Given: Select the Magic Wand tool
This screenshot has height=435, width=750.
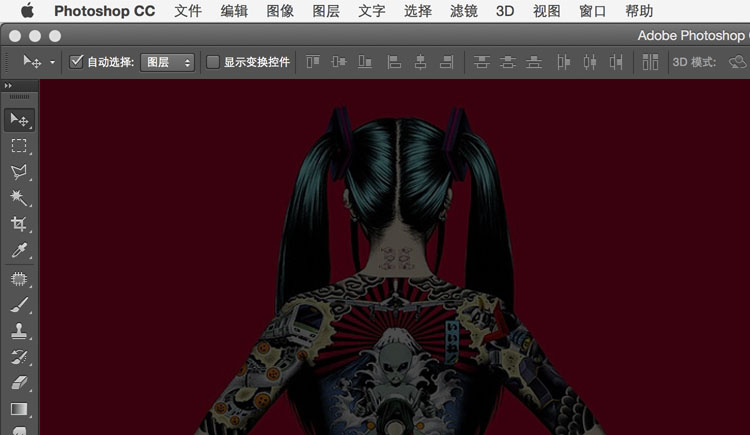Looking at the screenshot, I should click(x=19, y=198).
